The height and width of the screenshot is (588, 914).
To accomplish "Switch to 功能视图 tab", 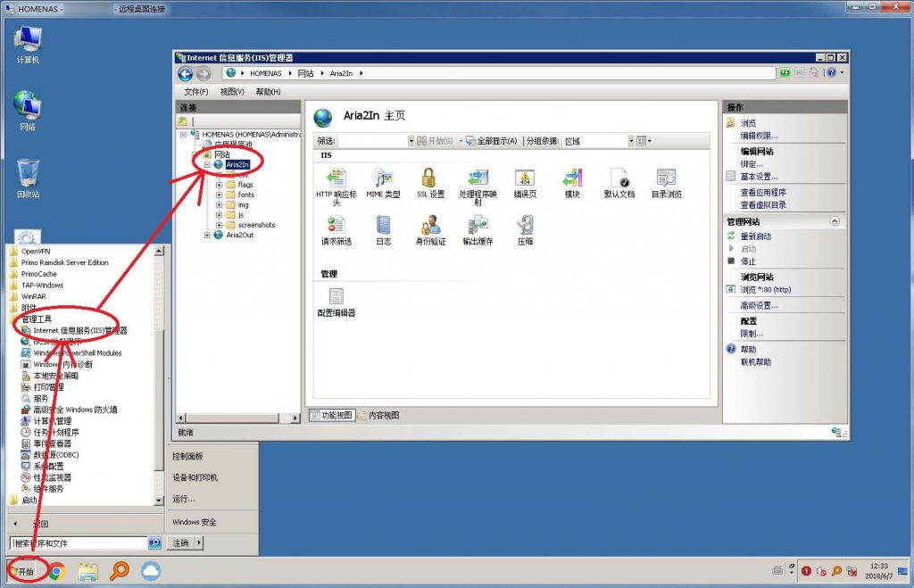I will (332, 415).
